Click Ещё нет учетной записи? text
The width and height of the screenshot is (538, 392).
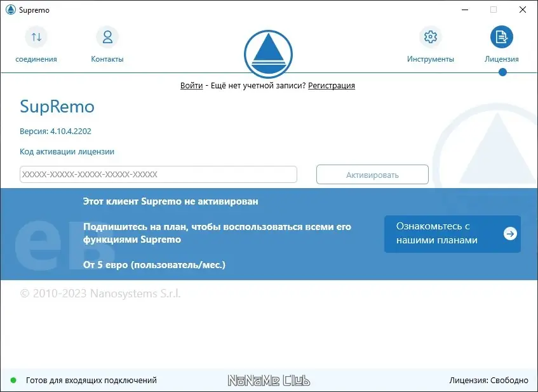tap(258, 86)
